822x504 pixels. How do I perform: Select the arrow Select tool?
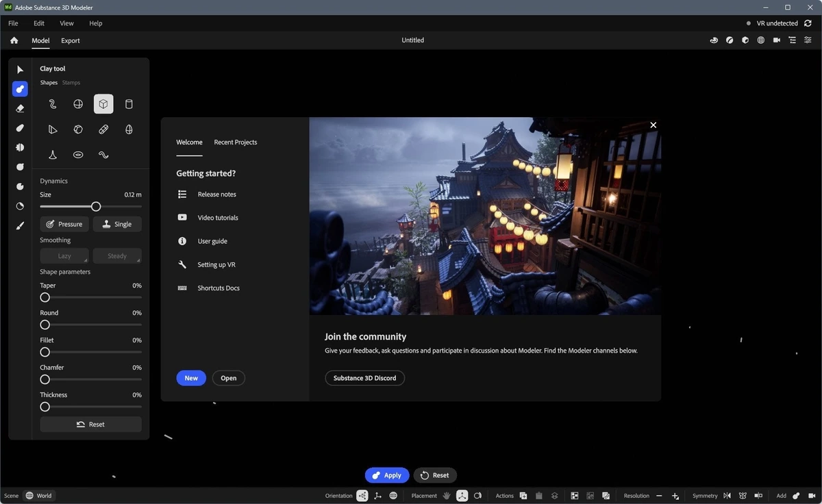pos(20,69)
